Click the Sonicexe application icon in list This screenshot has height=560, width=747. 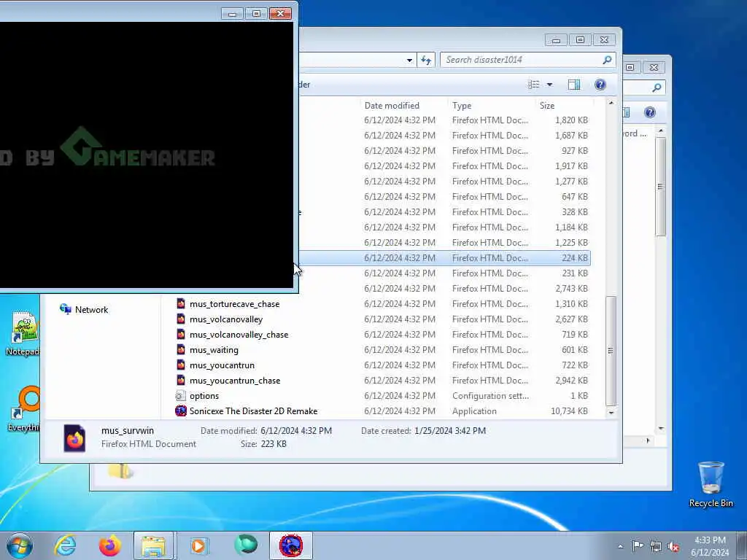pyautogui.click(x=181, y=411)
